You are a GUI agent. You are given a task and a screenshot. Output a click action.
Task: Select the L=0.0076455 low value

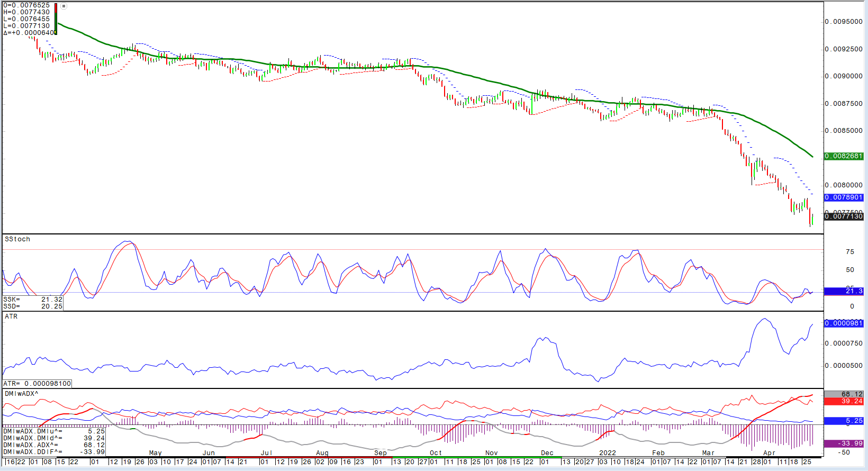coord(26,19)
